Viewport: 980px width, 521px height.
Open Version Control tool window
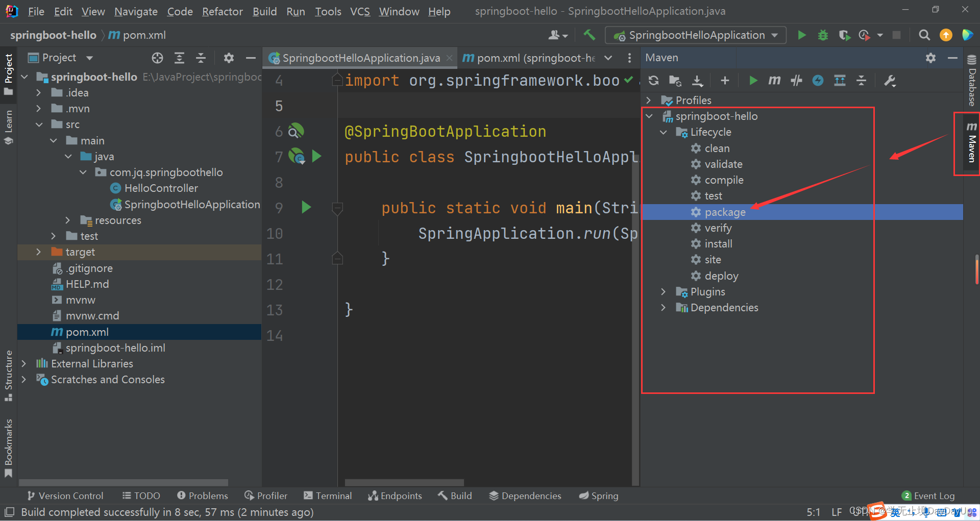(x=65, y=495)
